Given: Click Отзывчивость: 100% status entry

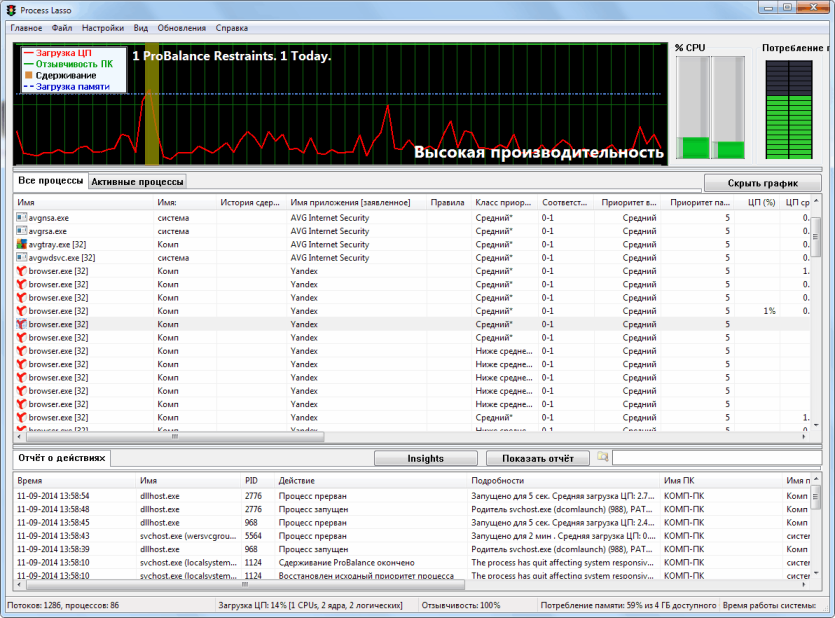Looking at the screenshot, I should click(461, 605).
